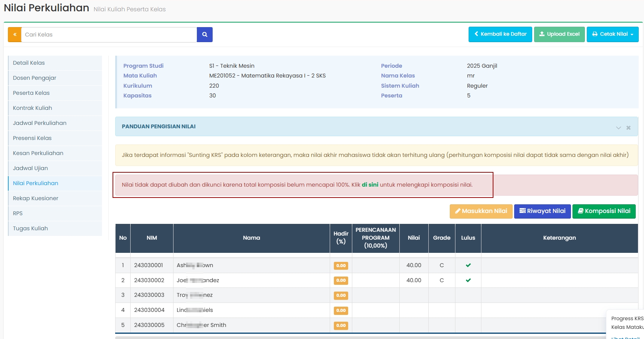
Task: Go back with Kembali ke Daftar
Action: pyautogui.click(x=500, y=34)
